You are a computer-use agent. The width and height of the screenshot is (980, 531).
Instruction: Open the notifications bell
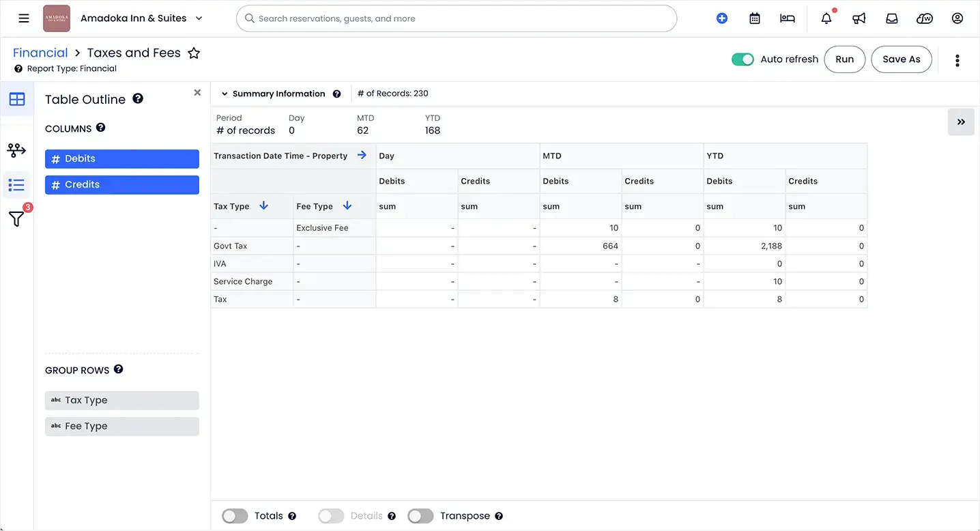826,18
